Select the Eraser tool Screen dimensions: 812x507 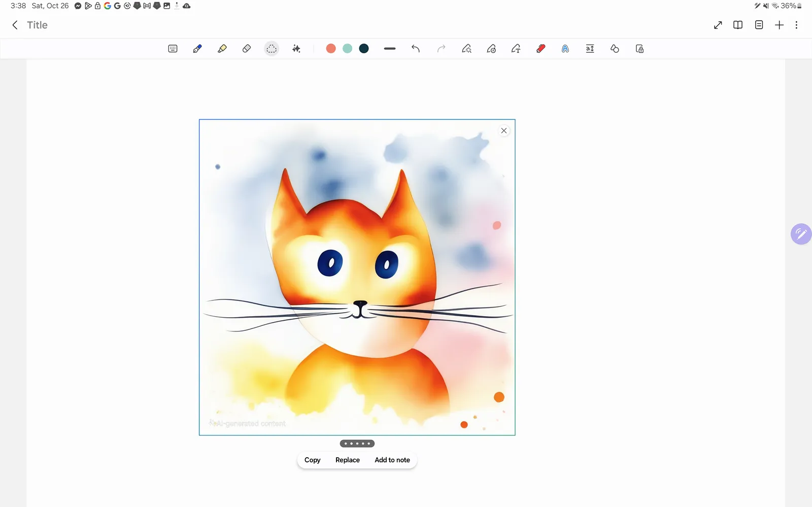[x=247, y=49]
